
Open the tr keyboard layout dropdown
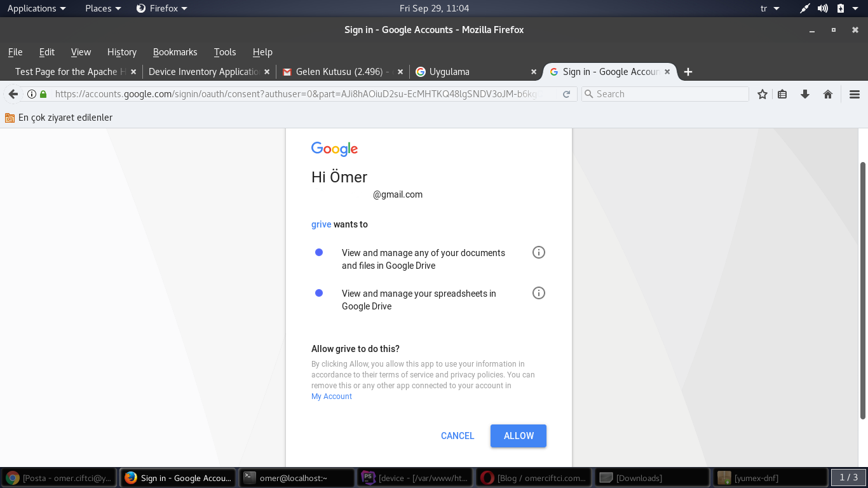coord(770,8)
